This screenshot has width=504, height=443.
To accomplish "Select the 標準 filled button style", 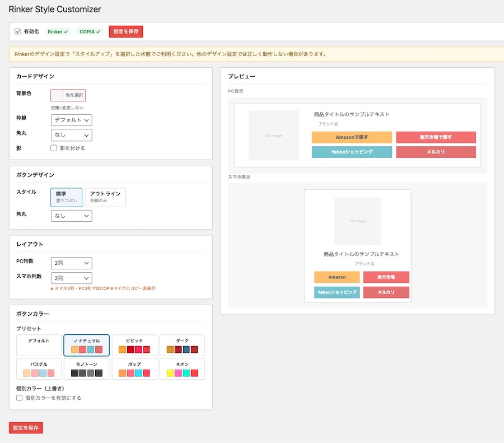I will point(66,197).
